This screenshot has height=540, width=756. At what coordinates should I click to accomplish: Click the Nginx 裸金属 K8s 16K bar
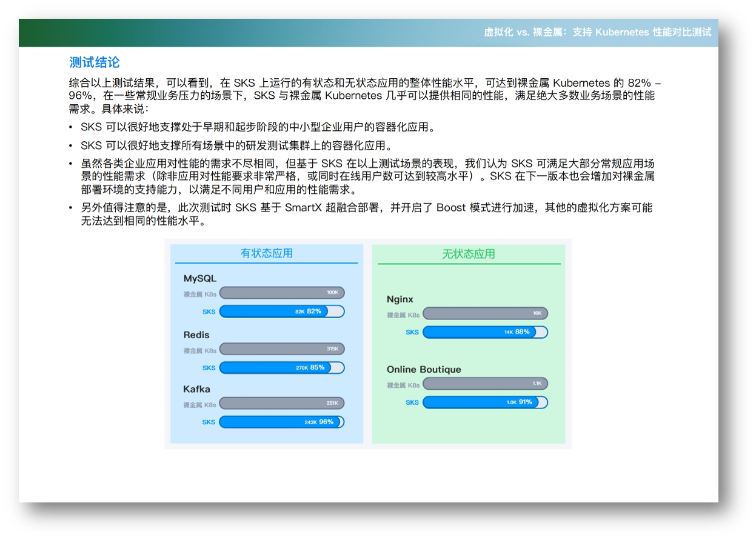point(485,313)
